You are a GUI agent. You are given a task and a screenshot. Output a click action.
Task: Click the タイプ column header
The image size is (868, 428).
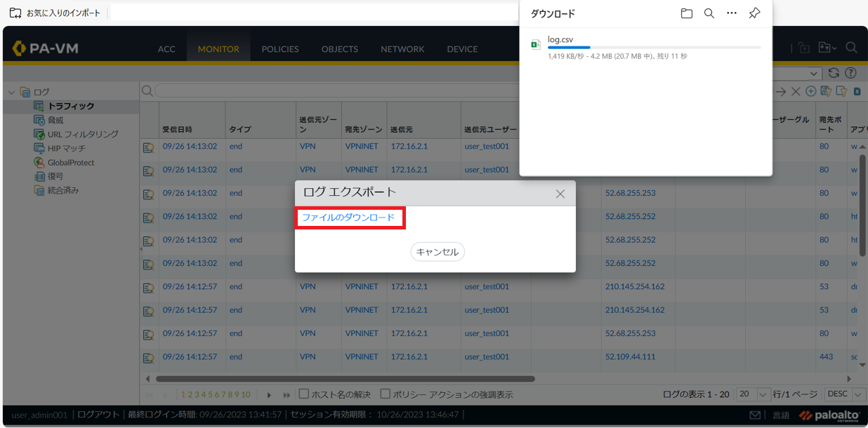point(239,130)
